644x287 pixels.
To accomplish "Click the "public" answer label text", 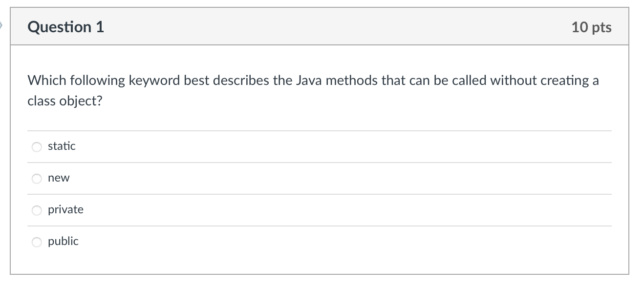I will (63, 241).
